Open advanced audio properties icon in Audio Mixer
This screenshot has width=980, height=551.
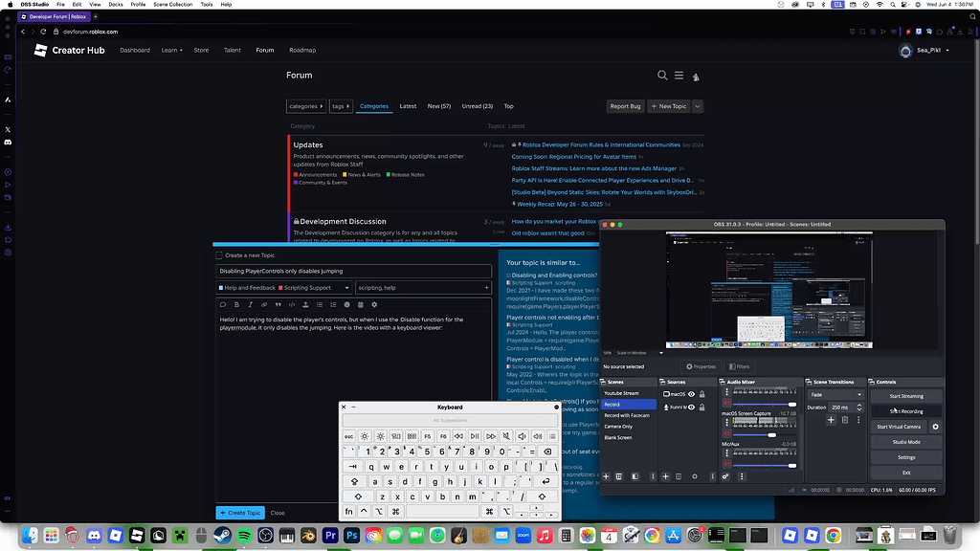tap(725, 476)
